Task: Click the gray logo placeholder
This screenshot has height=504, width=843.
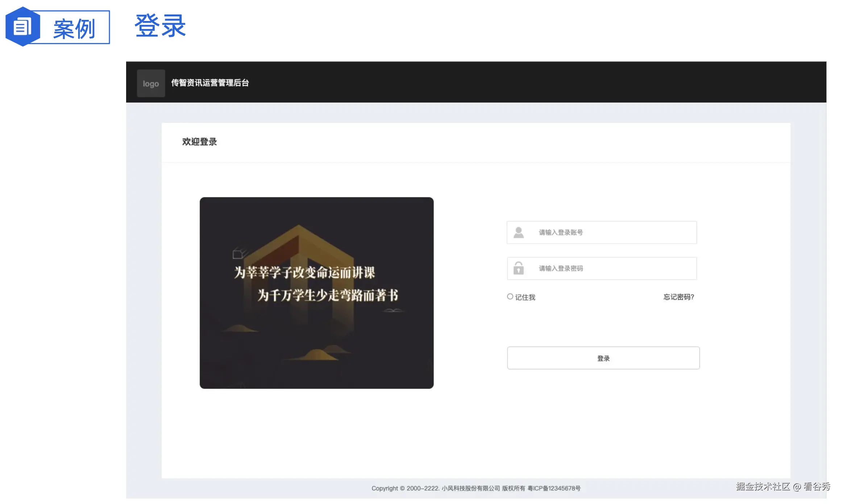Action: (x=151, y=83)
